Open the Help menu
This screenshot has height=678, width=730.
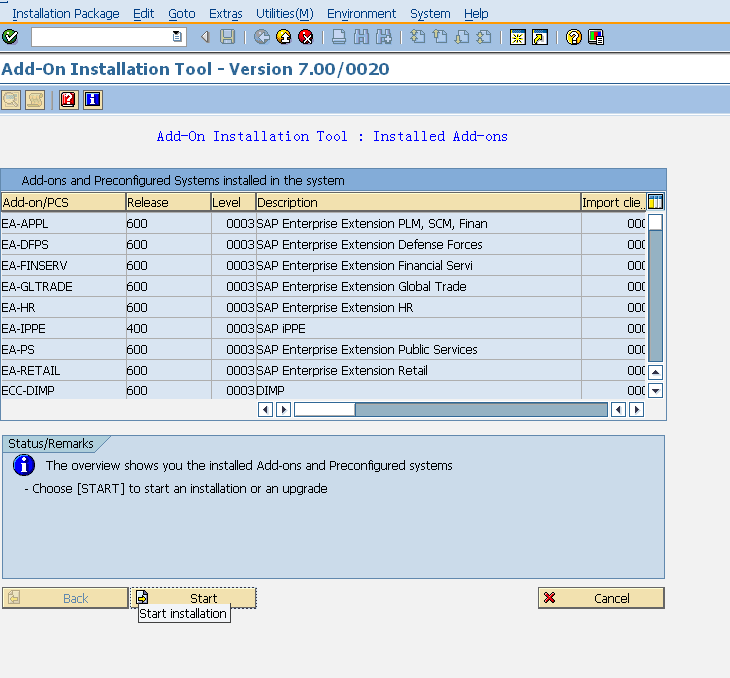point(476,14)
